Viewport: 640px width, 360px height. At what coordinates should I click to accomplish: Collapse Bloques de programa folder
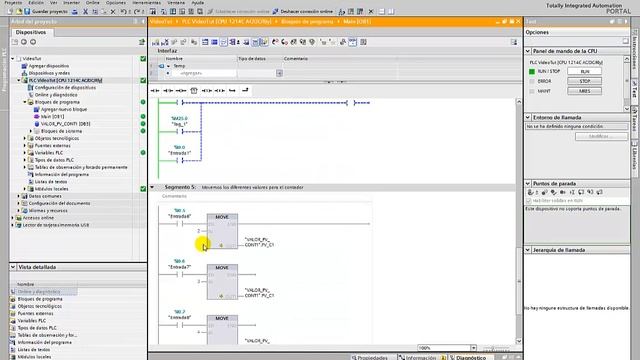[x=25, y=102]
